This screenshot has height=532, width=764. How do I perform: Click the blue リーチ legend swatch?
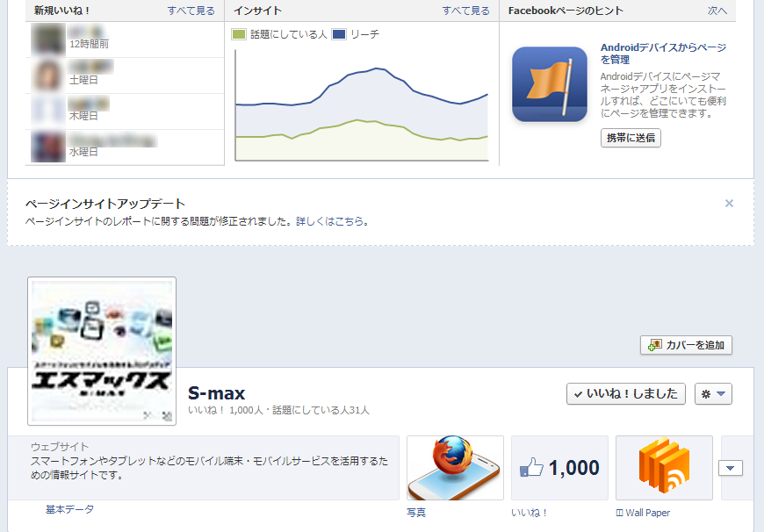click(339, 34)
